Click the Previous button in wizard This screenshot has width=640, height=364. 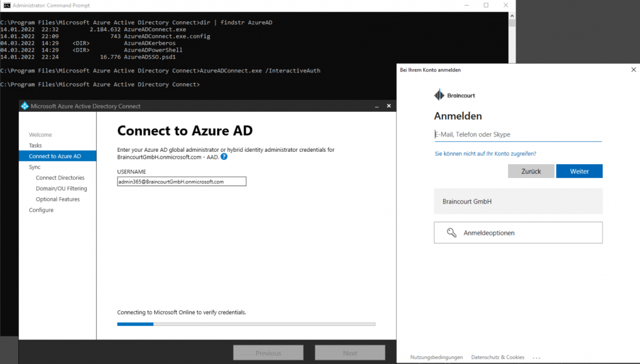coord(268,353)
